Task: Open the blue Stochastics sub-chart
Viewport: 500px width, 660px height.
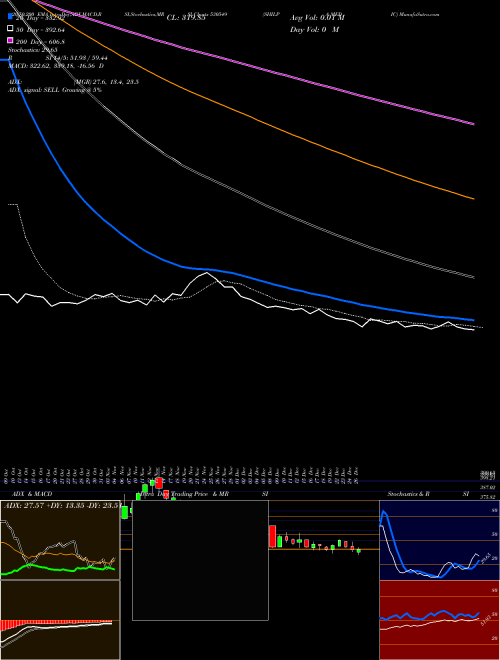Action: [x=439, y=540]
